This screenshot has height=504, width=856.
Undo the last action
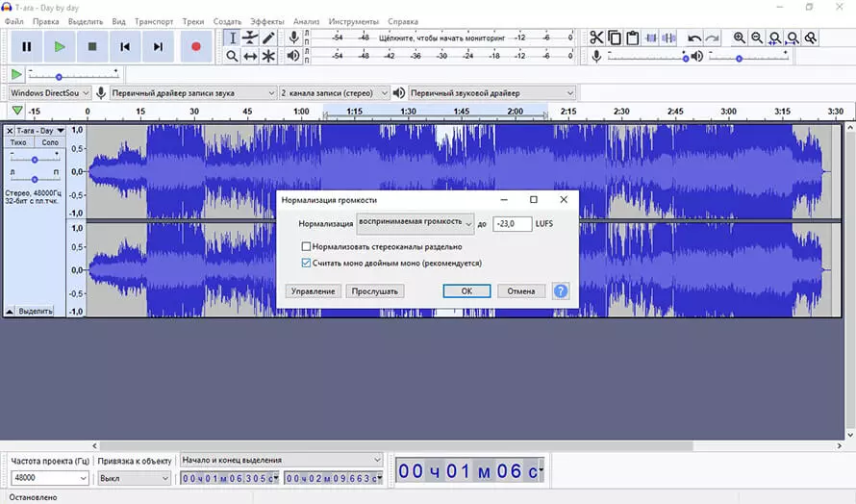[x=693, y=38]
